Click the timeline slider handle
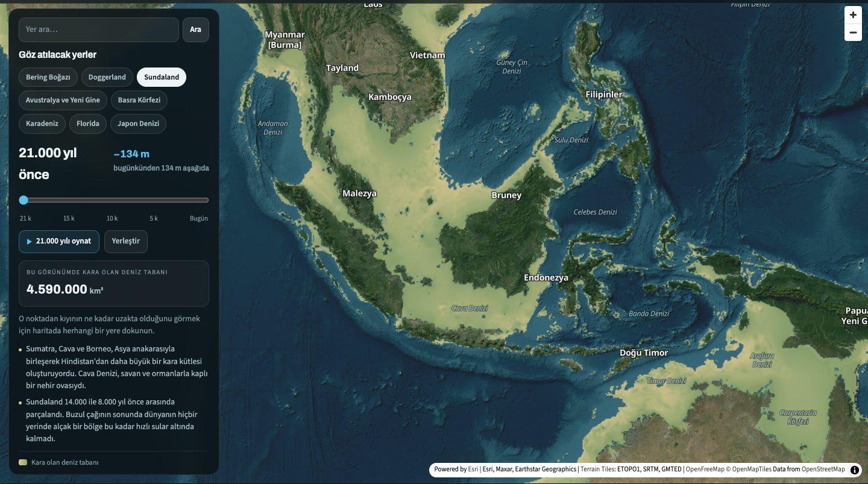Image resolution: width=868 pixels, height=484 pixels. 24,200
